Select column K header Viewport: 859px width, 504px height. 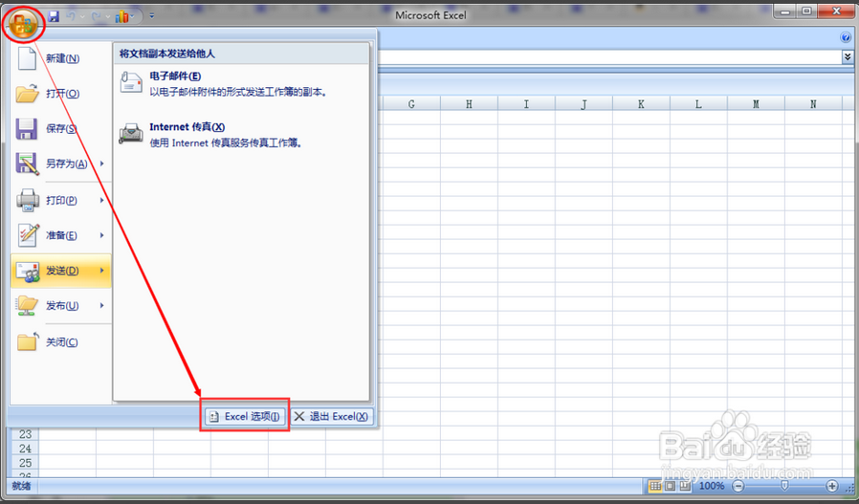tap(641, 104)
